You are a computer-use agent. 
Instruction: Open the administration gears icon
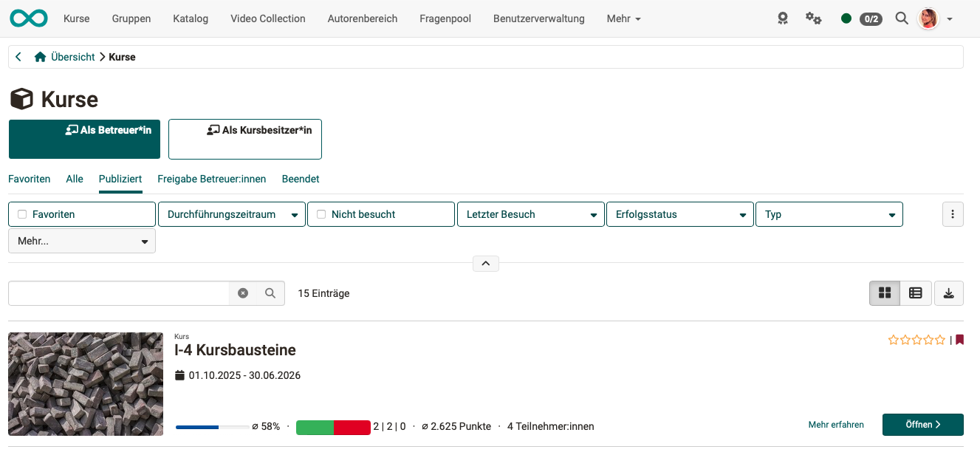pyautogui.click(x=813, y=18)
